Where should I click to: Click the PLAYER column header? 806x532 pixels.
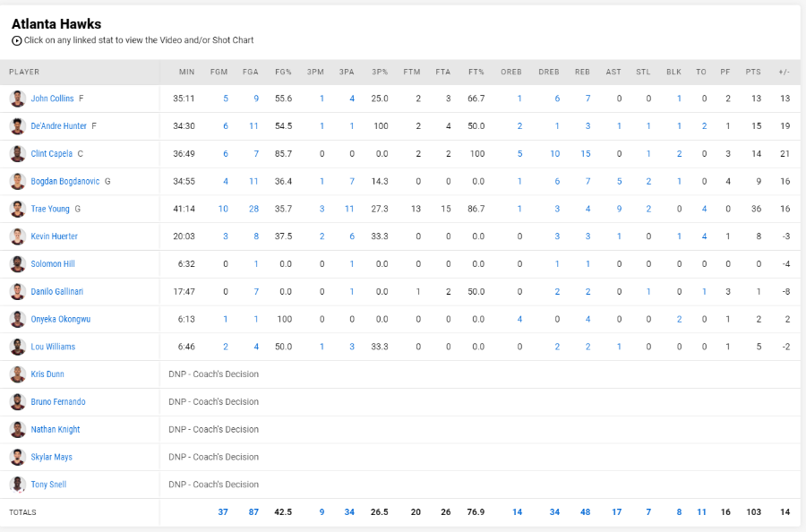[24, 72]
